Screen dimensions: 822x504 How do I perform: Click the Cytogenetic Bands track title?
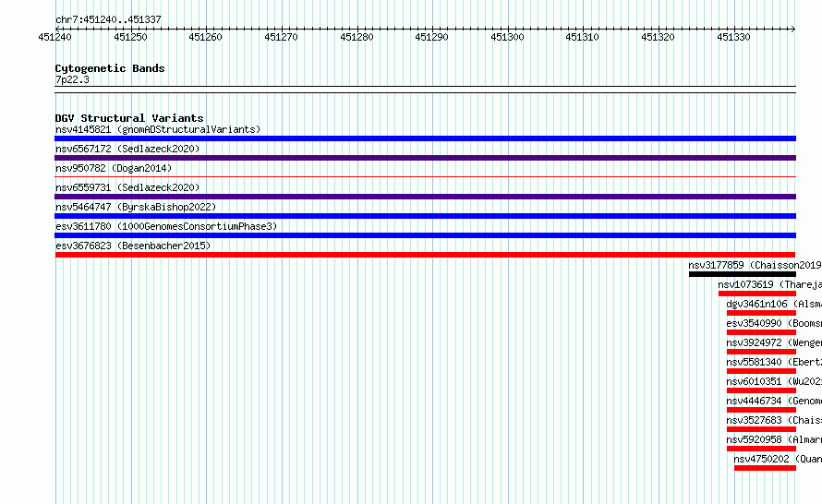tap(110, 68)
